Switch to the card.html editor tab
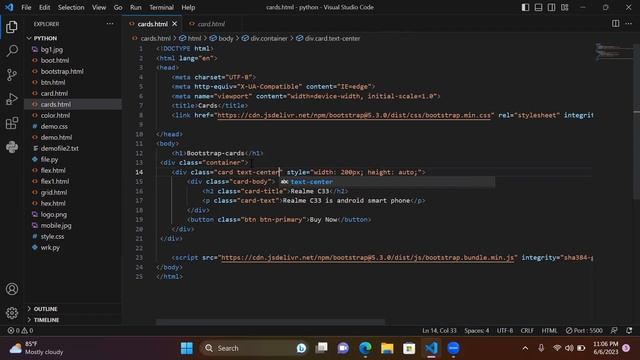Image resolution: width=640 pixels, height=360 pixels. point(211,24)
